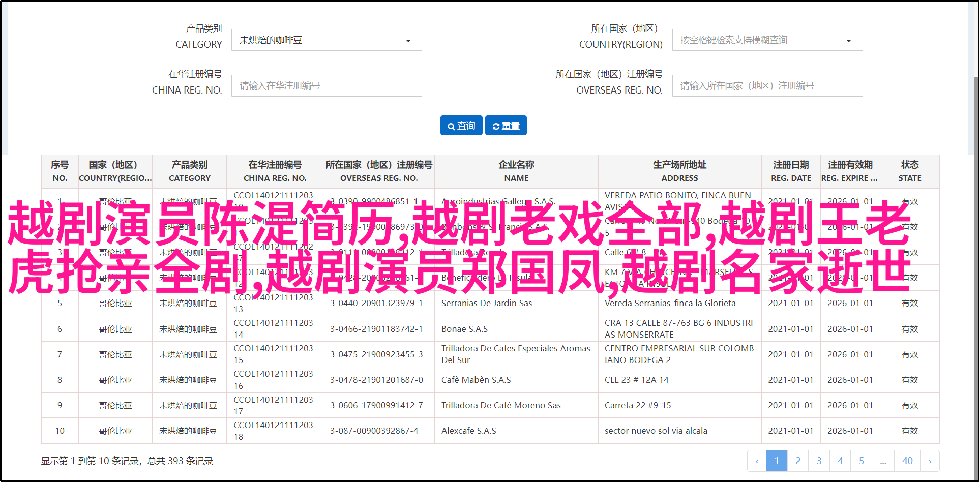Click the blue 查询 search button
The height and width of the screenshot is (483, 980).
pyautogui.click(x=461, y=126)
